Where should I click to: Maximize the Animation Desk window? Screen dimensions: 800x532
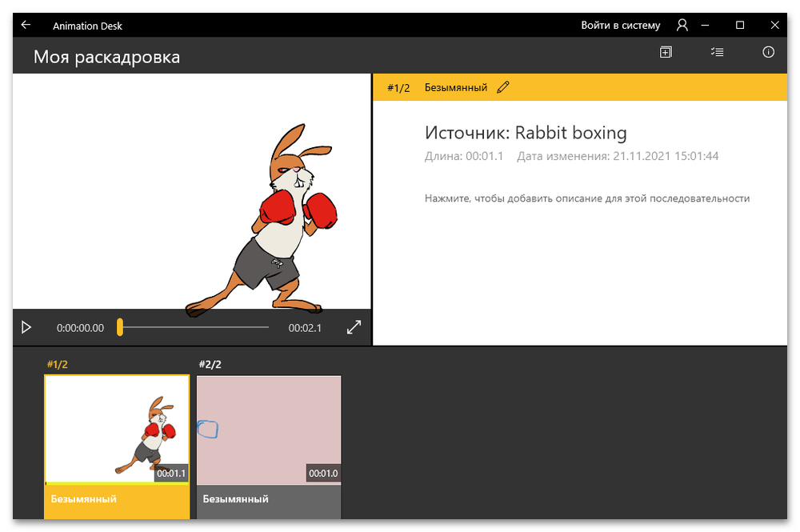tap(740, 25)
